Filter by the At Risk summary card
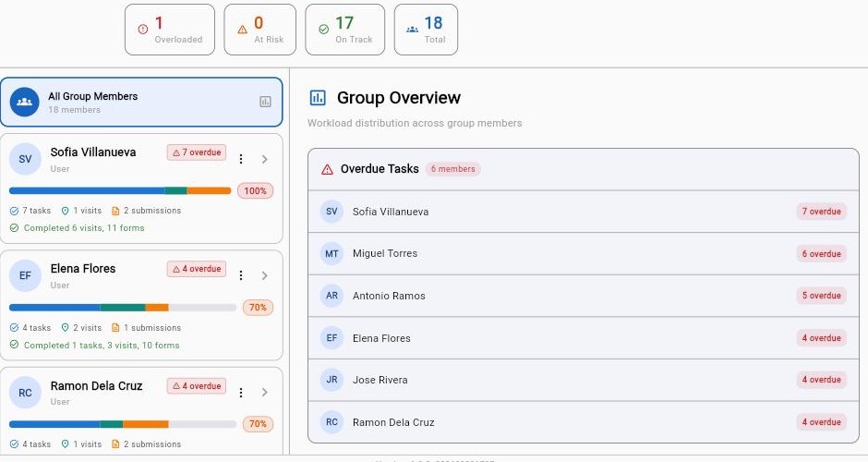 [260, 30]
